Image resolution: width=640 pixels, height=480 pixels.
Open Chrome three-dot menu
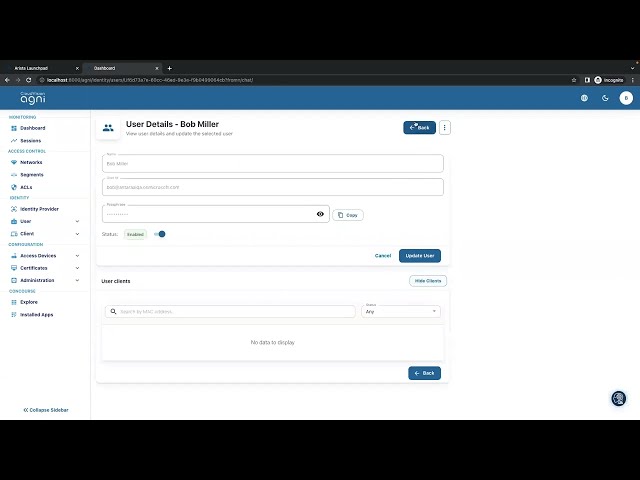tap(633, 80)
